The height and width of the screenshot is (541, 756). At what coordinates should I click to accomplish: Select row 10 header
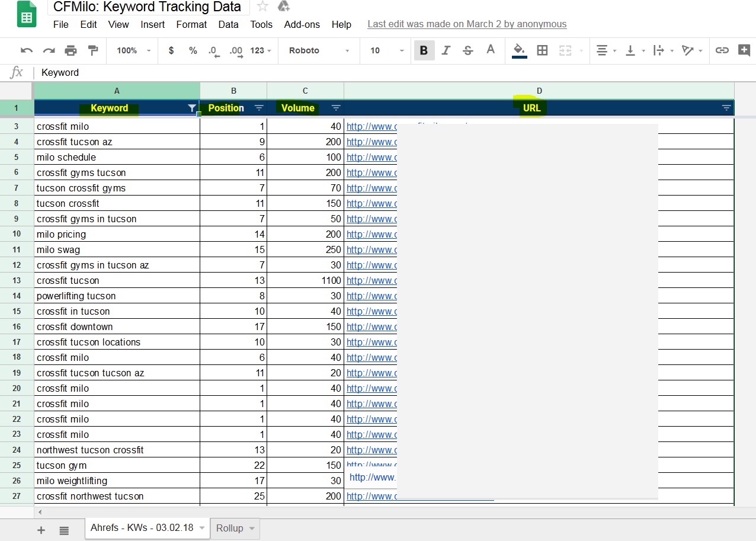[17, 234]
